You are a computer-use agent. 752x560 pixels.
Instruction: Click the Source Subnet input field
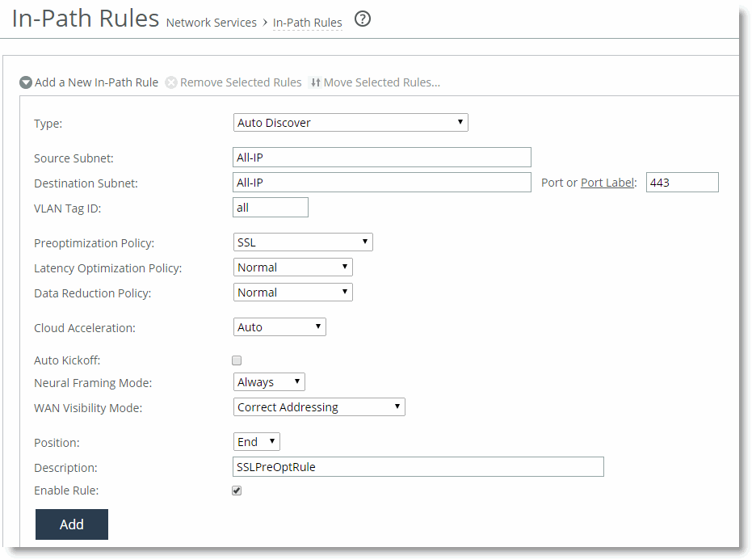[382, 158]
